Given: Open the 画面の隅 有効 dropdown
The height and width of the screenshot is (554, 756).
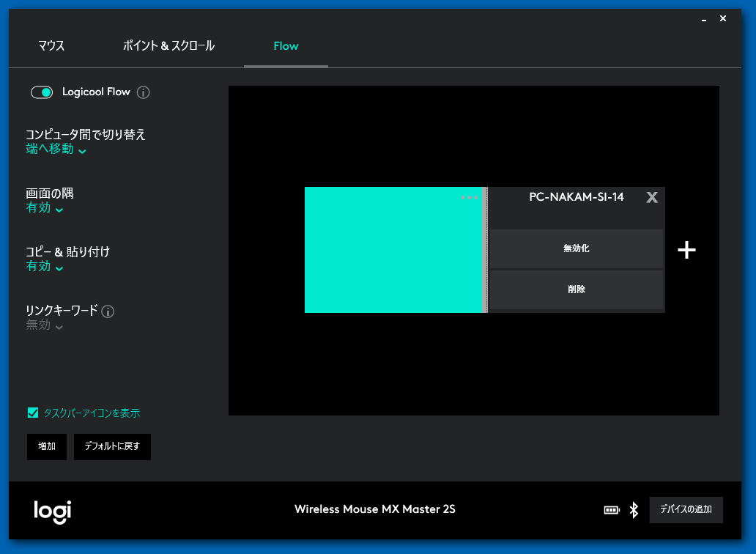Looking at the screenshot, I should pyautogui.click(x=44, y=207).
